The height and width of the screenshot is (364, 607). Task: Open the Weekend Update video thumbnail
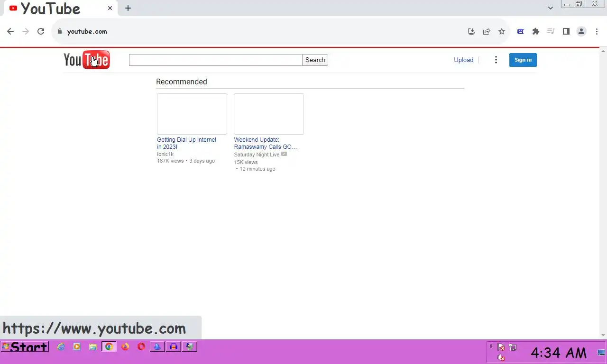pos(269,114)
